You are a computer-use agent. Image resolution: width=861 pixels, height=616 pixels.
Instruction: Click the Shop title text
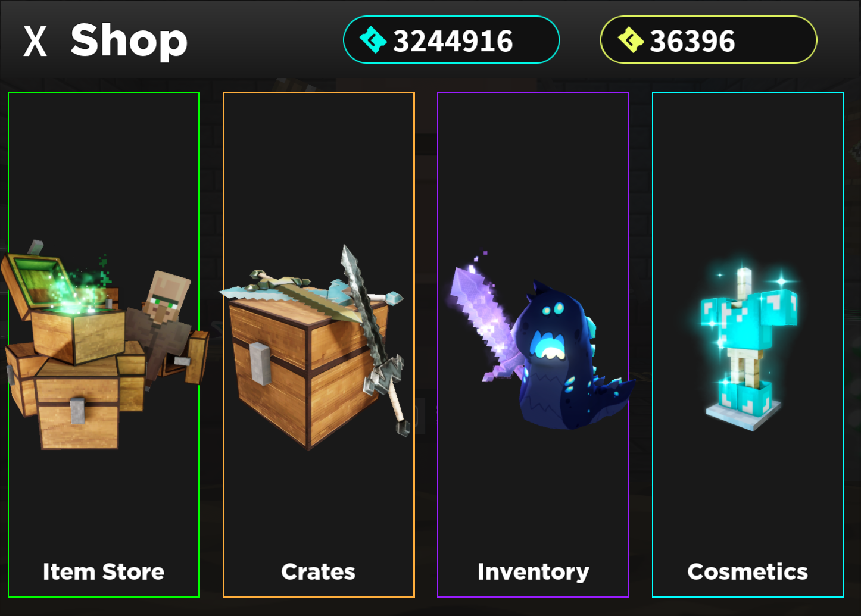[129, 40]
